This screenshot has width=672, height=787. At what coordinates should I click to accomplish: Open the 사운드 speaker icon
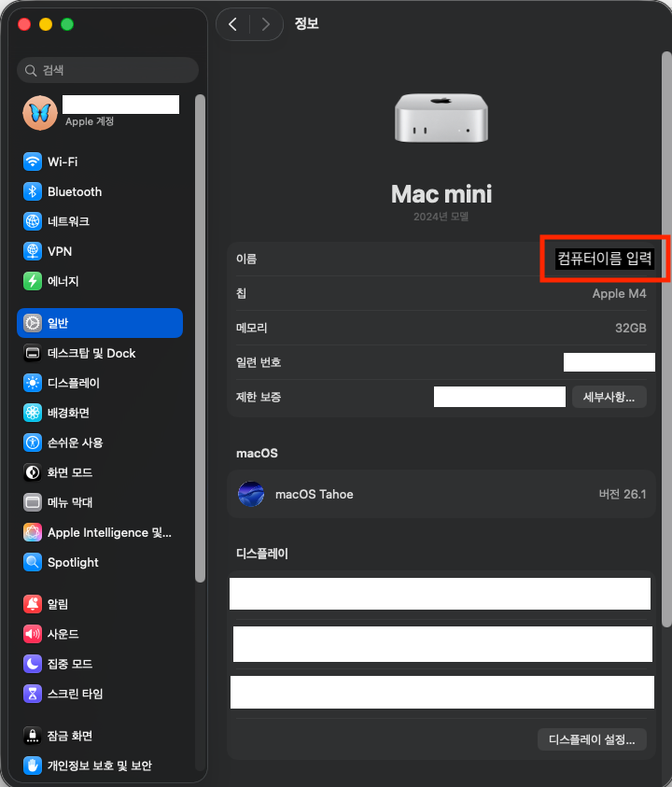[33, 634]
